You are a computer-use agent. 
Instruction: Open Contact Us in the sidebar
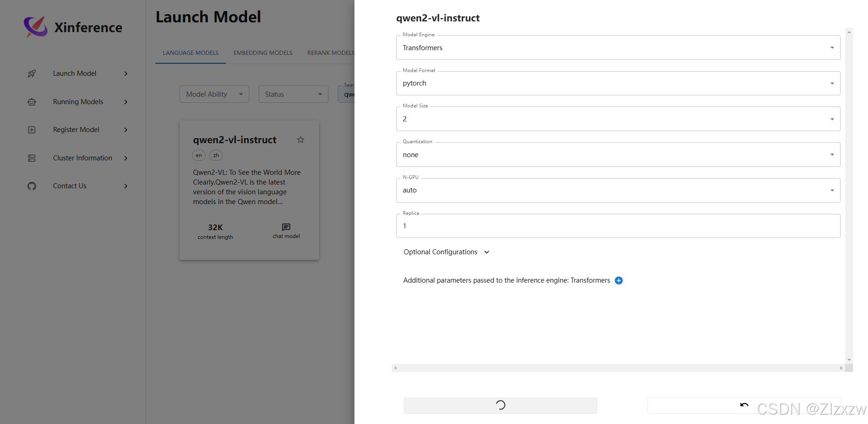coord(70,186)
